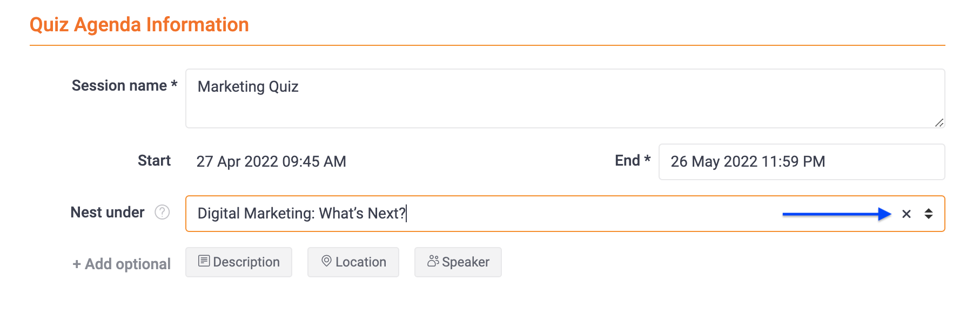The width and height of the screenshot is (980, 328).
Task: Clear the Nest under selection with X
Action: [x=907, y=214]
